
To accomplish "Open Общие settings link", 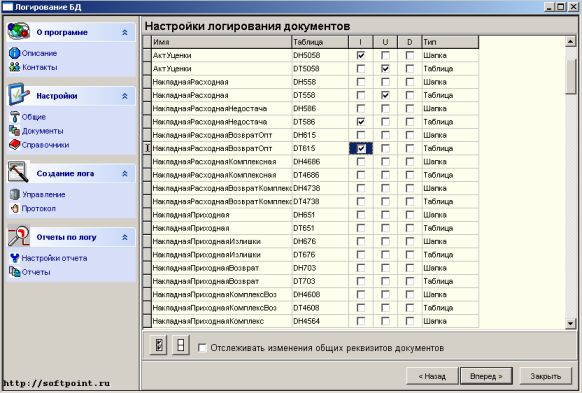I will [33, 117].
